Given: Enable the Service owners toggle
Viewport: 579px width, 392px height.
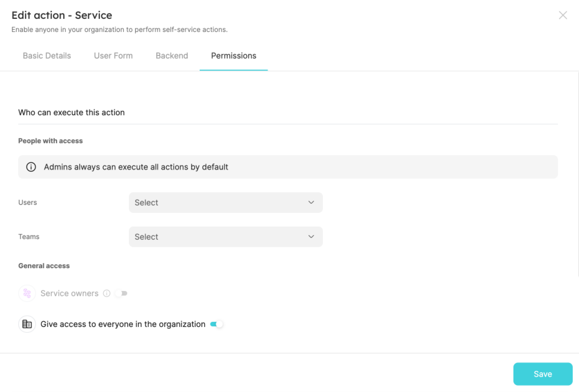Looking at the screenshot, I should (x=121, y=293).
